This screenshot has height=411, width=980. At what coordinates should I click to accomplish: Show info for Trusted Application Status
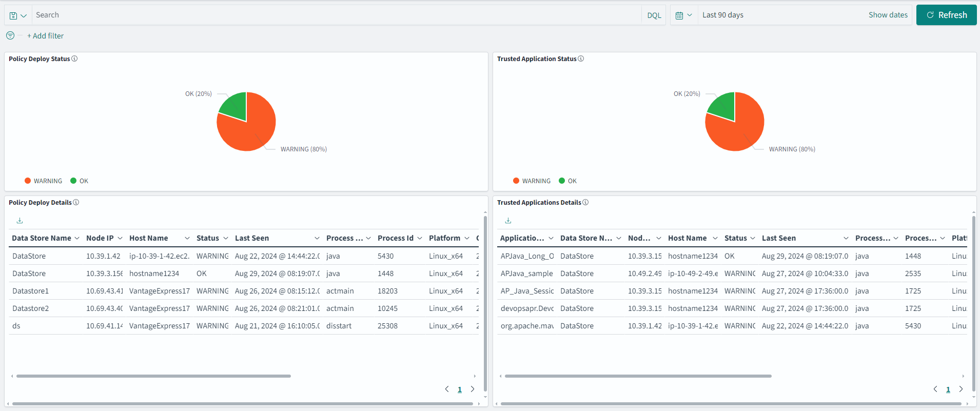[581, 58]
